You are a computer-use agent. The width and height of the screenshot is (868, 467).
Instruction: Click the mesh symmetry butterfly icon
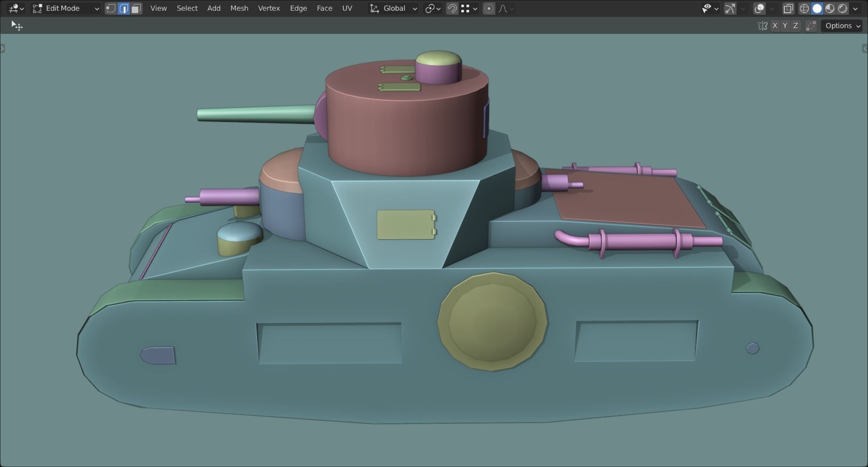point(762,26)
